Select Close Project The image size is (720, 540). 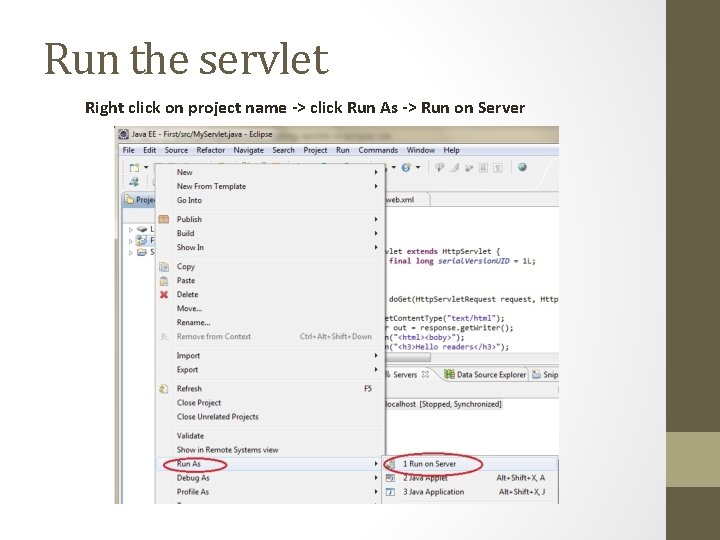(x=270, y=403)
